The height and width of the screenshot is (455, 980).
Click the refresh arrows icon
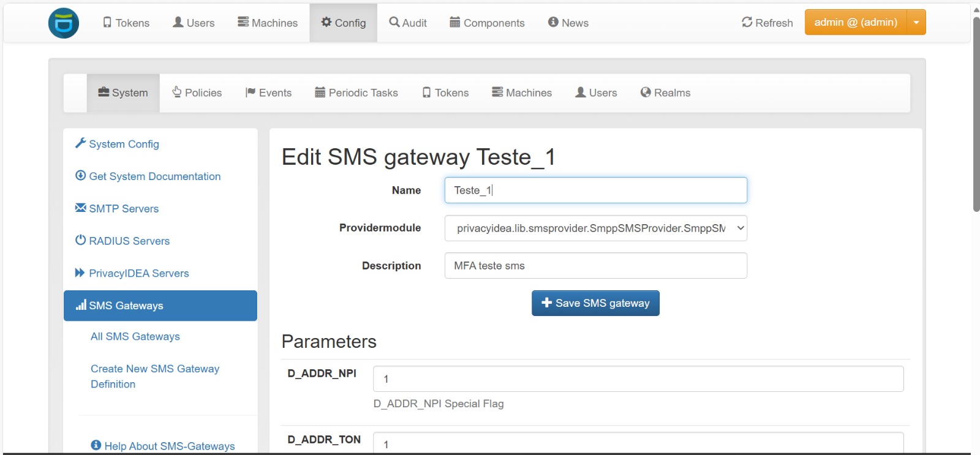pos(747,22)
